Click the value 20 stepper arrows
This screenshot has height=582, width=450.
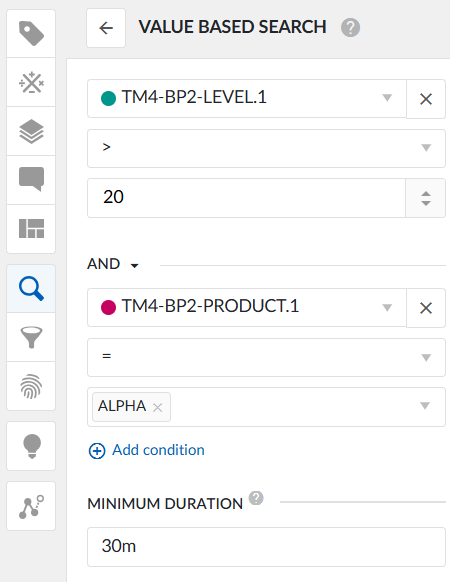click(425, 198)
